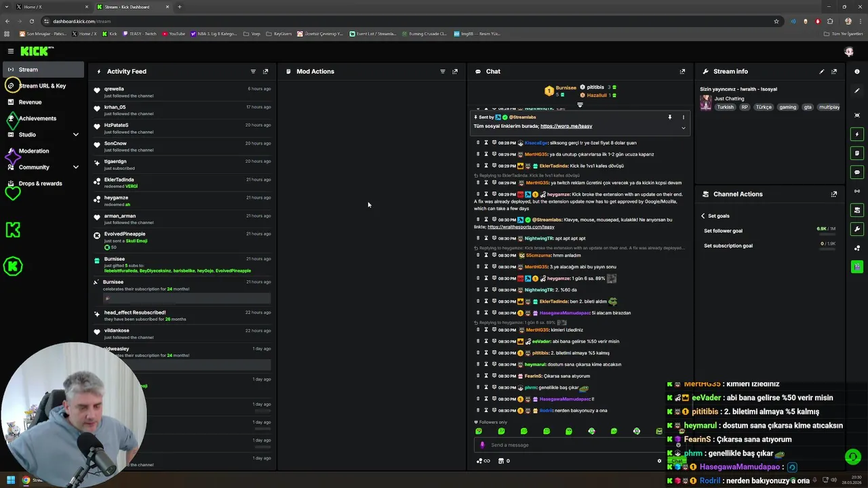Open the hamburger menu beside the Kick logo
The image size is (868, 488).
click(x=11, y=51)
